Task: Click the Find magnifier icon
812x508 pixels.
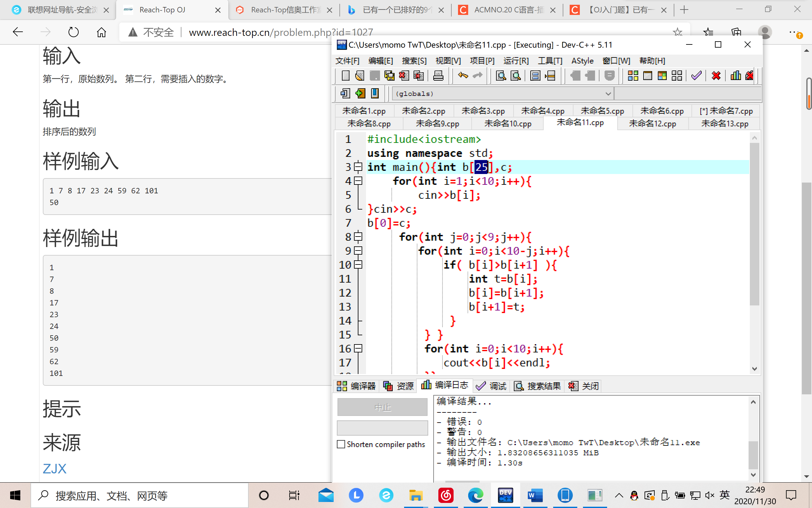Action: pos(501,76)
